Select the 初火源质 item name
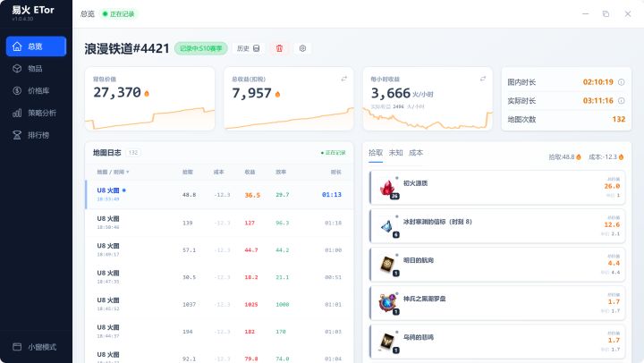This screenshot has width=644, height=363. coord(415,183)
